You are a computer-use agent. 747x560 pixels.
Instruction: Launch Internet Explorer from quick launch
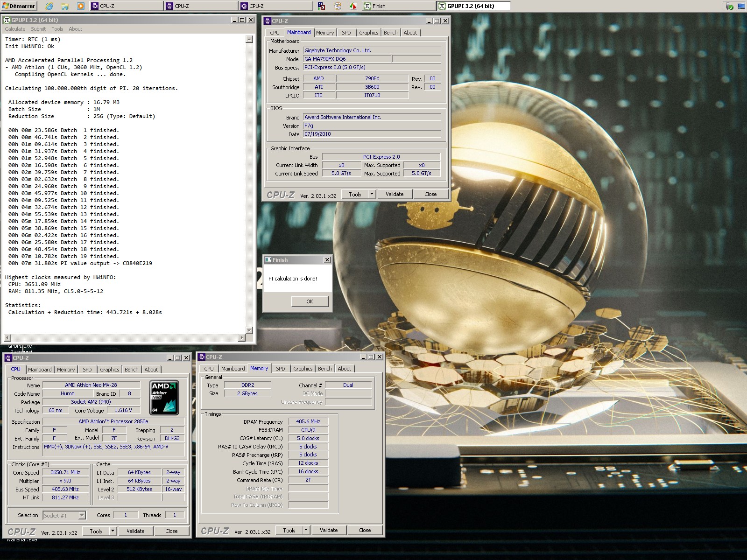tap(49, 6)
